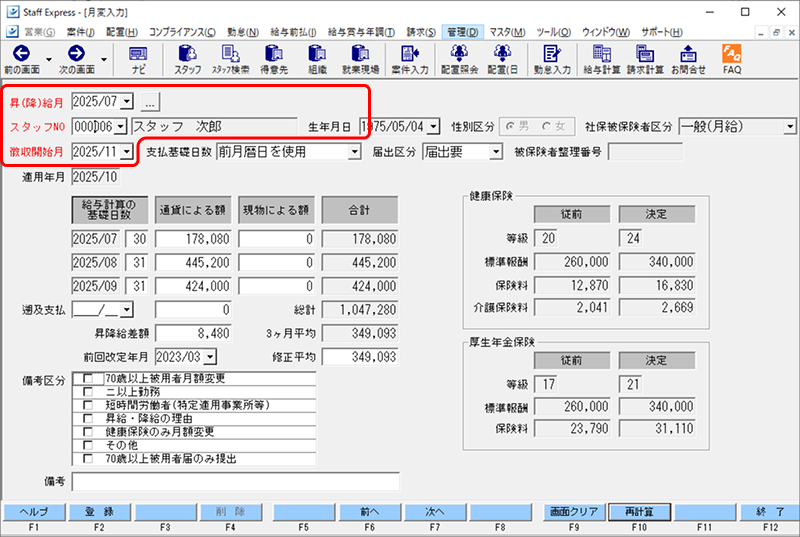The image size is (800, 537).
Task: Open the スタッフ検索 search icon
Action: 231,60
